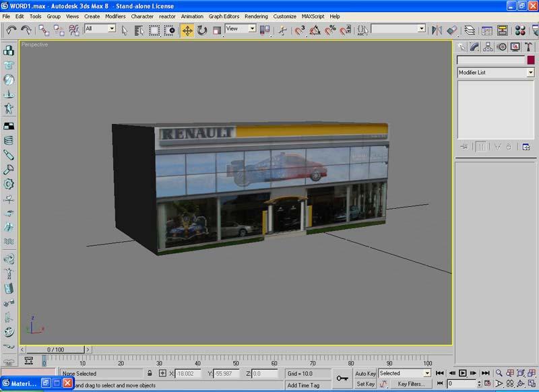This screenshot has width=539, height=392.
Task: Select the Unlink Selection tool
Action: pos(59,30)
